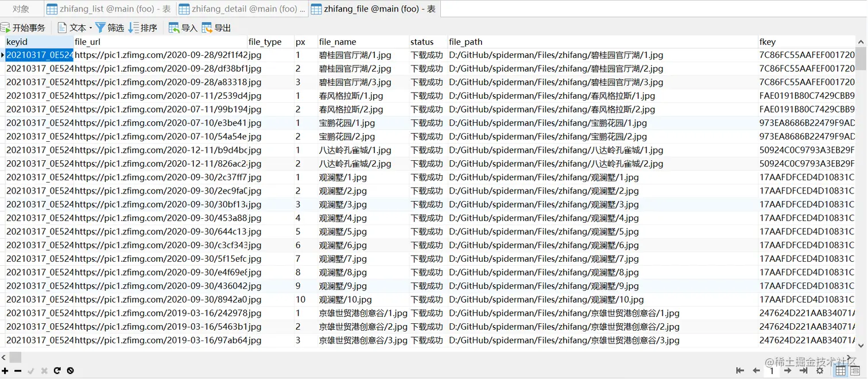Click the horizontal scrollbar left arrow
This screenshot has width=868, height=379.
coord(4,358)
